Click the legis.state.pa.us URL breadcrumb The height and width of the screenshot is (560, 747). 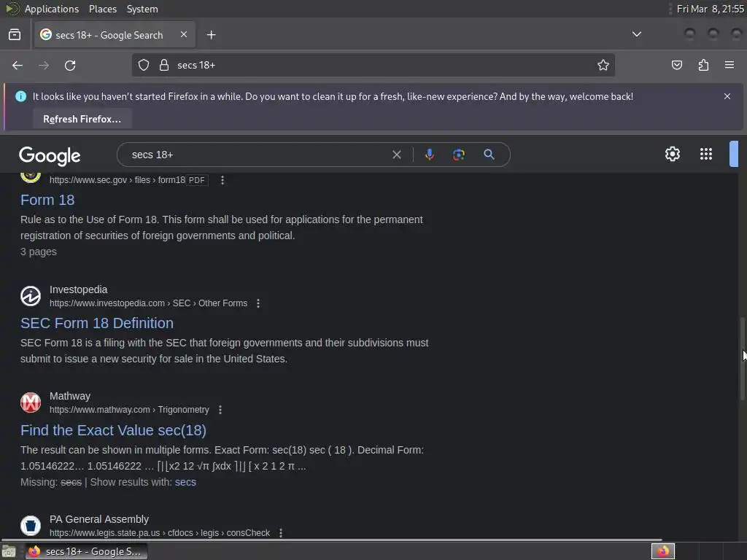click(x=160, y=533)
